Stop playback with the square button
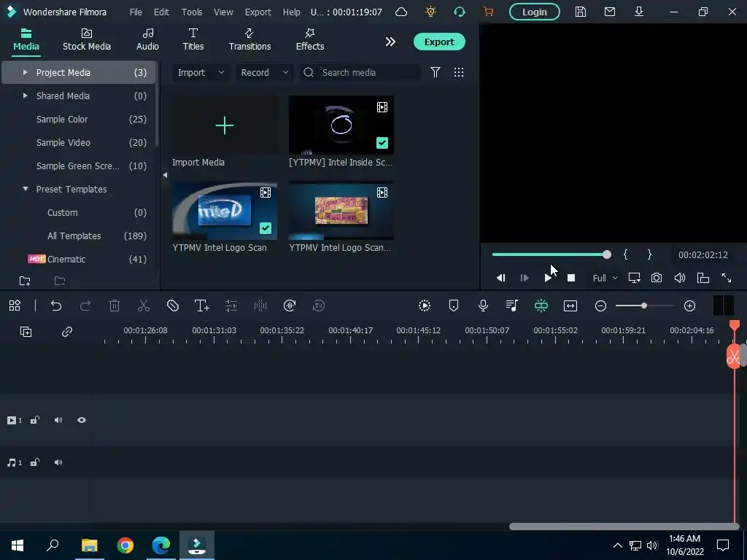747x560 pixels. click(x=571, y=278)
